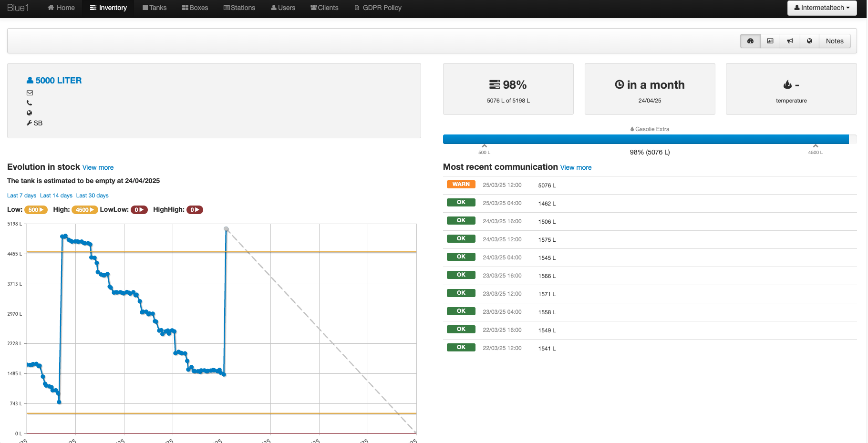Viewport: 868px width, 443px height.
Task: Select the Last 30 days range
Action: click(92, 196)
